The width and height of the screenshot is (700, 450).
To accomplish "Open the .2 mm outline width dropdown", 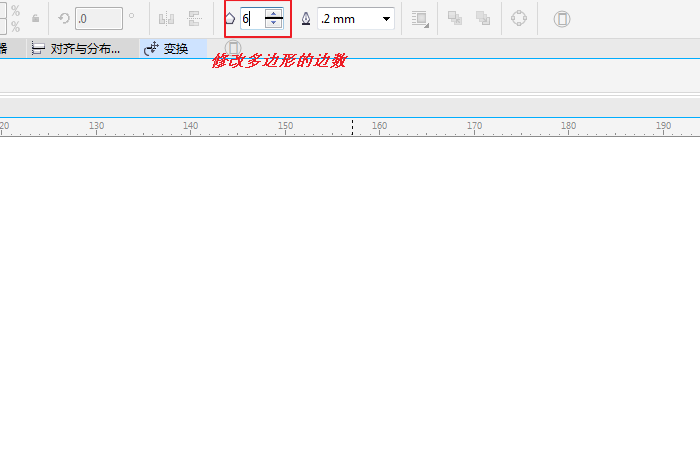I will point(386,19).
